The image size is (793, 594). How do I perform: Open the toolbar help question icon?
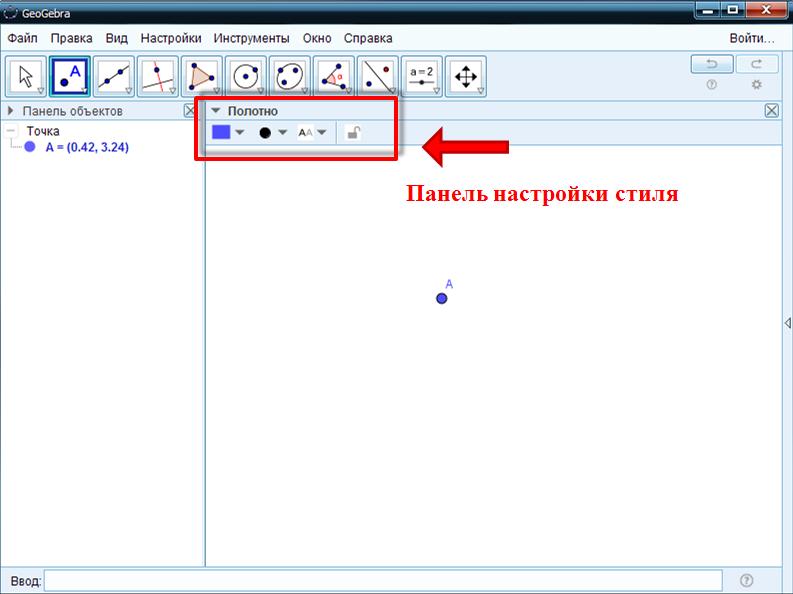click(712, 85)
